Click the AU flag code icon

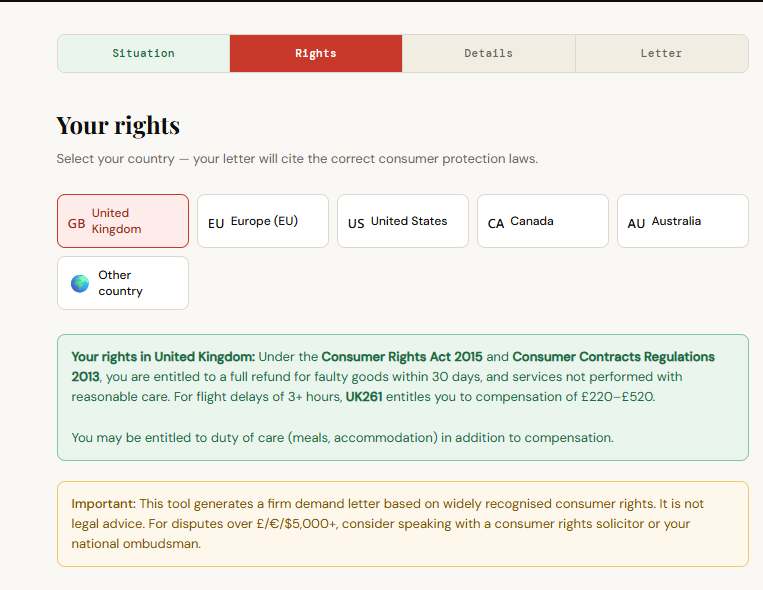pos(636,223)
